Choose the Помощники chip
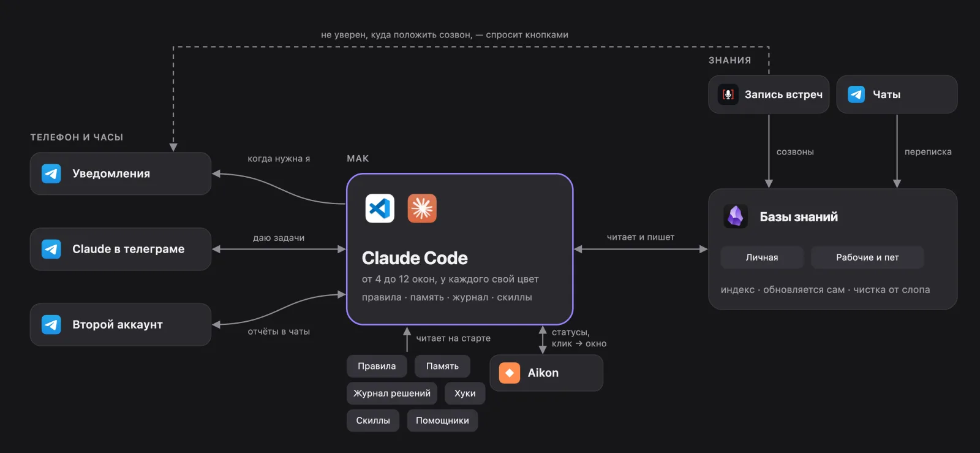This screenshot has height=453, width=980. coord(442,421)
